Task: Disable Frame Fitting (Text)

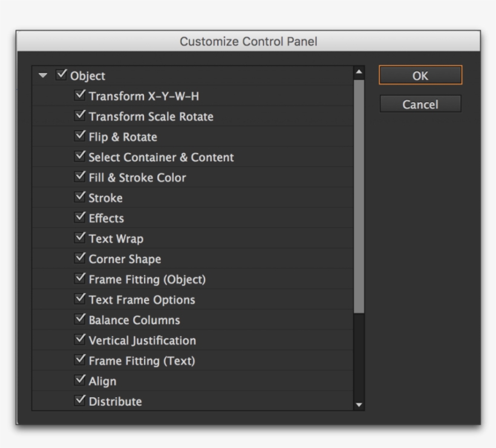Action: click(79, 360)
